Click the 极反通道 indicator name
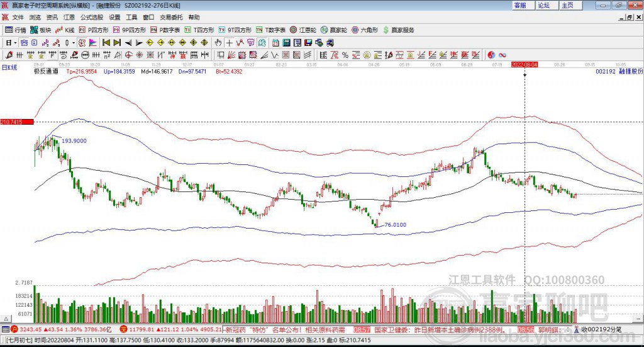644x347 pixels. click(46, 71)
